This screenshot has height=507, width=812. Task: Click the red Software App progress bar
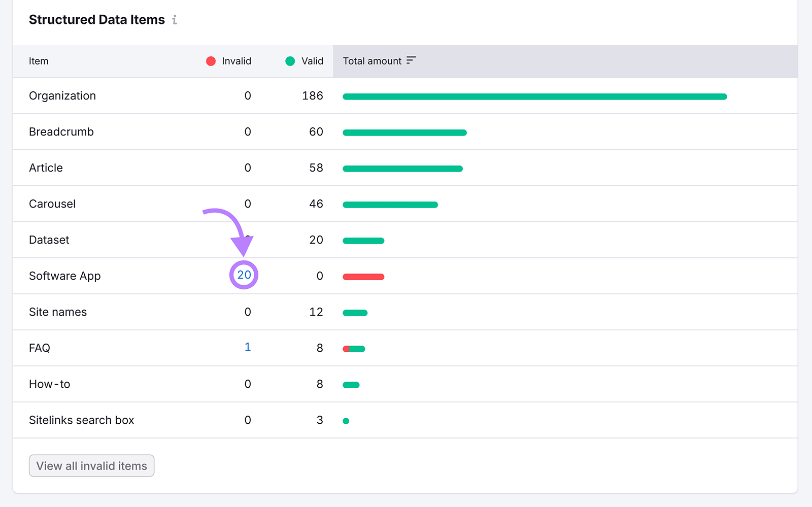[363, 277]
